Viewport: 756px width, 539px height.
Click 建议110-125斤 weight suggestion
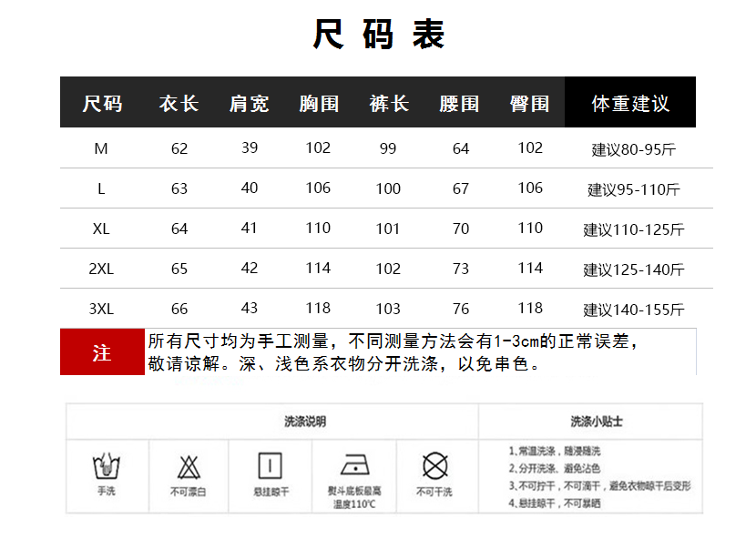click(634, 229)
